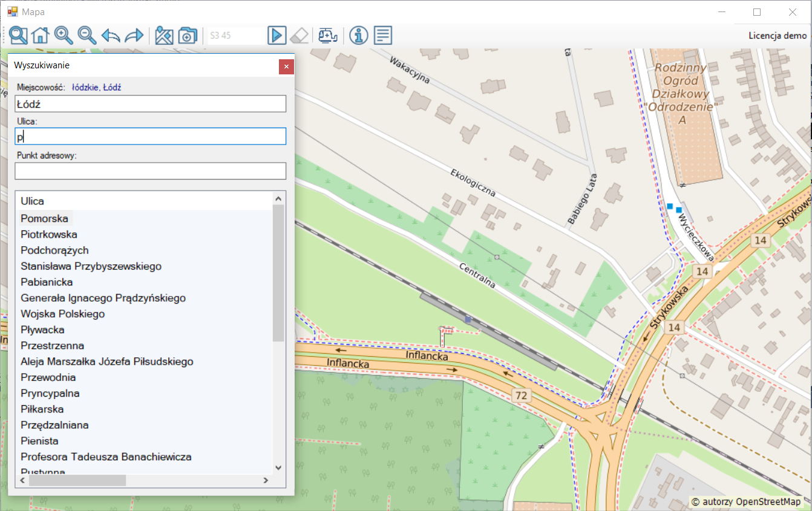Select Pomorska from the street list
Image resolution: width=812 pixels, height=511 pixels.
pos(44,218)
